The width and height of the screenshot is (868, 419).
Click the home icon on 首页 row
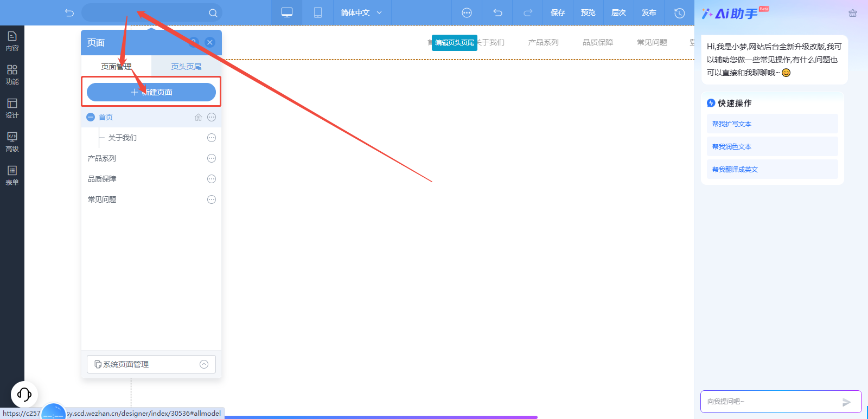tap(198, 117)
